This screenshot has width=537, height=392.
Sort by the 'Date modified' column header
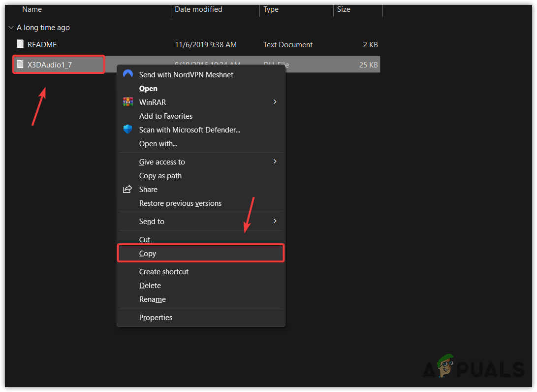coord(198,9)
